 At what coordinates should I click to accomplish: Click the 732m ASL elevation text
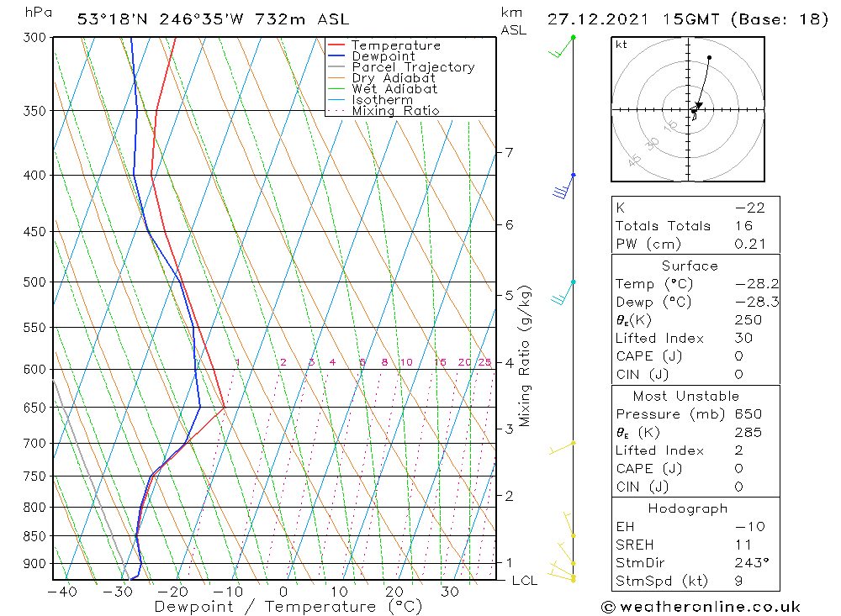(302, 19)
